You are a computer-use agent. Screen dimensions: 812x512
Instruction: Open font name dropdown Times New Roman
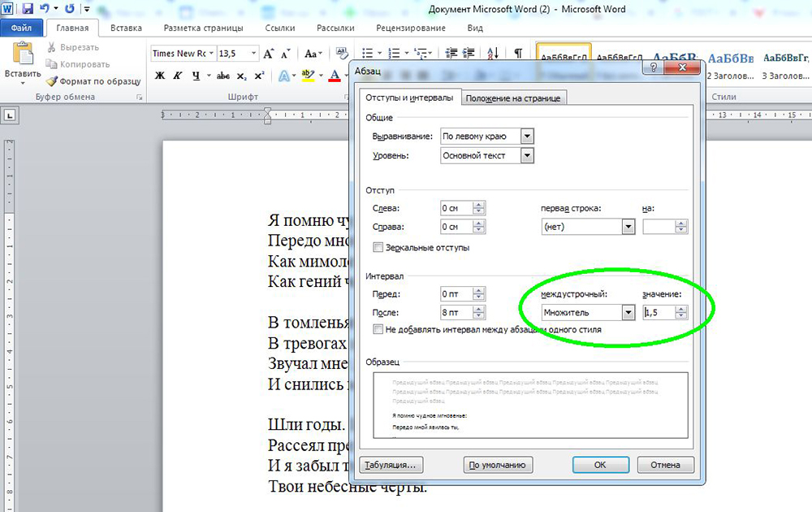tap(211, 54)
